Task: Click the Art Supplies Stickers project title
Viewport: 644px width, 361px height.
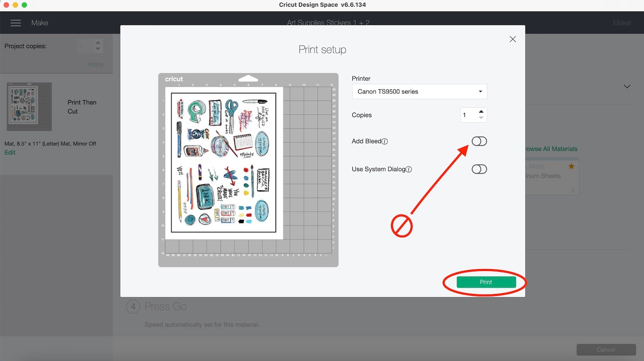Action: click(328, 23)
